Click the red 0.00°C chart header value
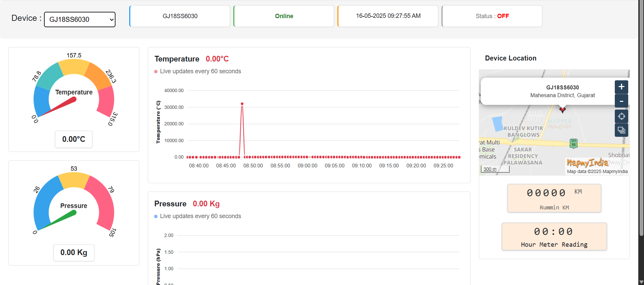The width and height of the screenshot is (644, 285). coord(217,59)
